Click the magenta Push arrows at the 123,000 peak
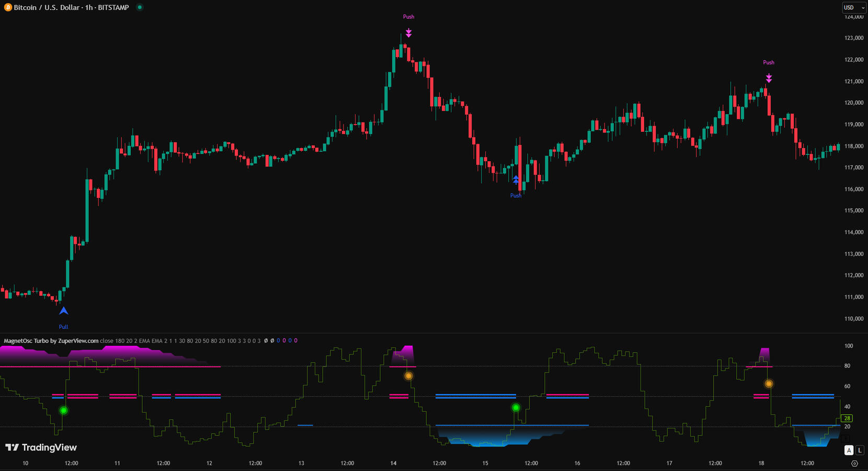 click(408, 33)
